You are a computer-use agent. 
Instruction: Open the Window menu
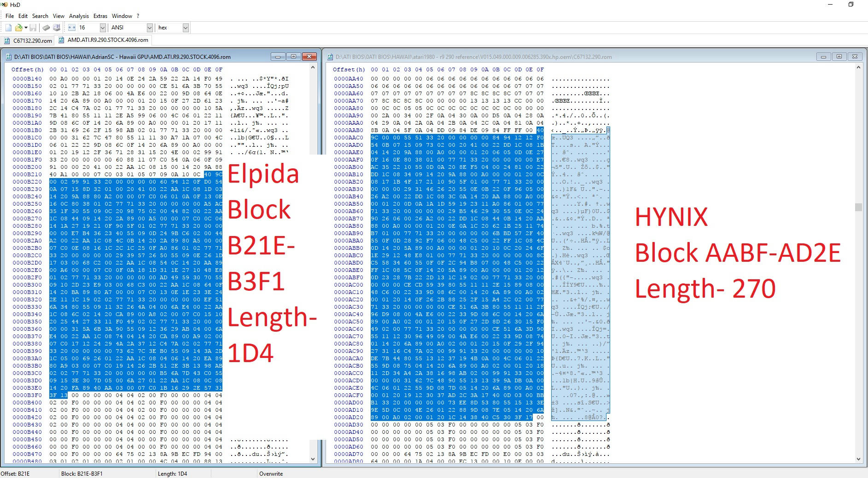[122, 16]
